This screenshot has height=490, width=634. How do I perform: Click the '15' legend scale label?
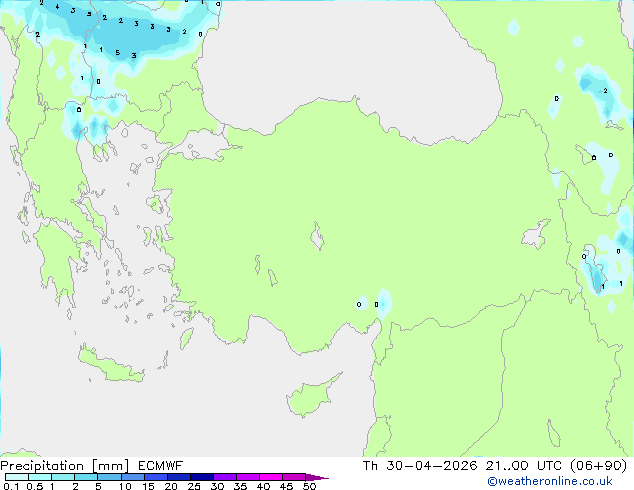pos(148,486)
